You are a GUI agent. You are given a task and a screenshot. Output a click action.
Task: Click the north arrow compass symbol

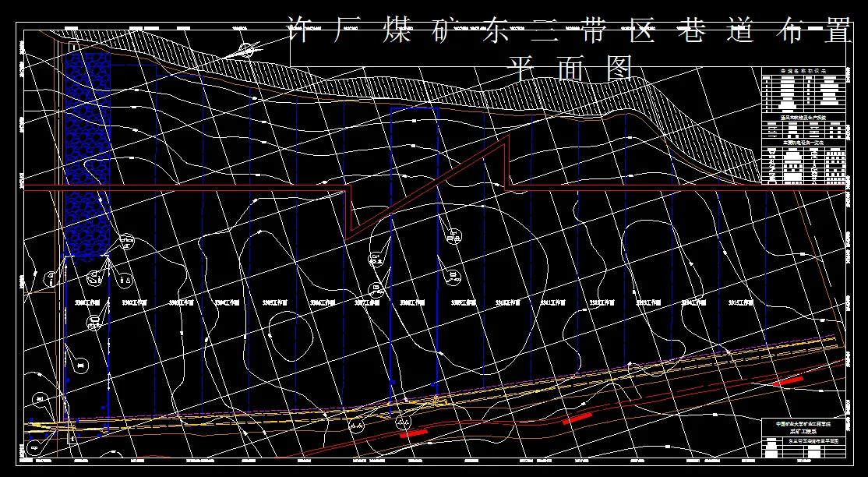click(242, 50)
